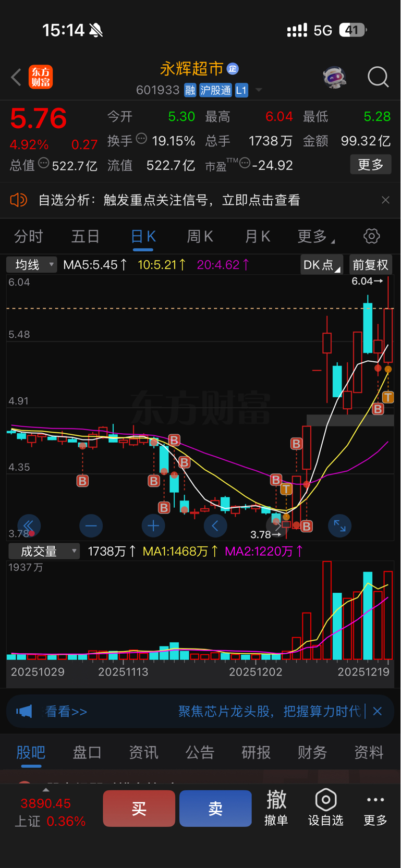Viewport: 401px width, 868px height.
Task: Expand chart to fullscreen icon
Action: tap(339, 525)
